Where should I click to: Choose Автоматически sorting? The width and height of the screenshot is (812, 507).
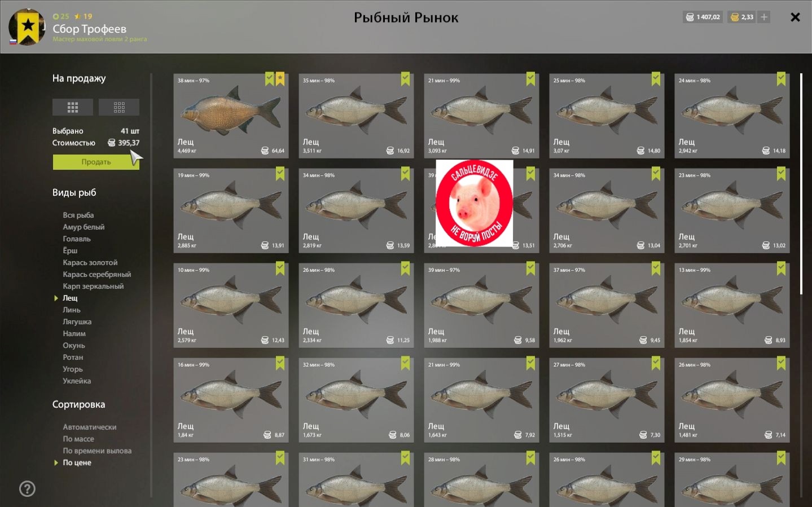[90, 427]
